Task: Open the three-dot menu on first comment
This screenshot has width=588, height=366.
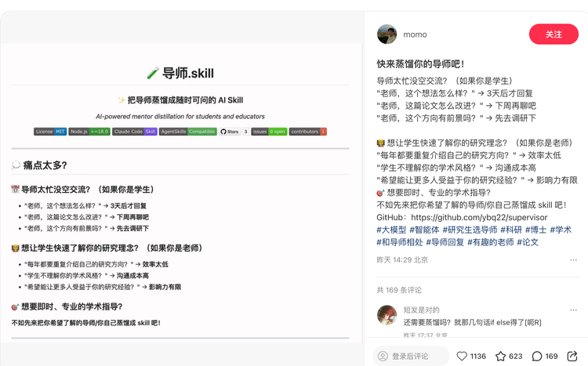Action: [573, 310]
